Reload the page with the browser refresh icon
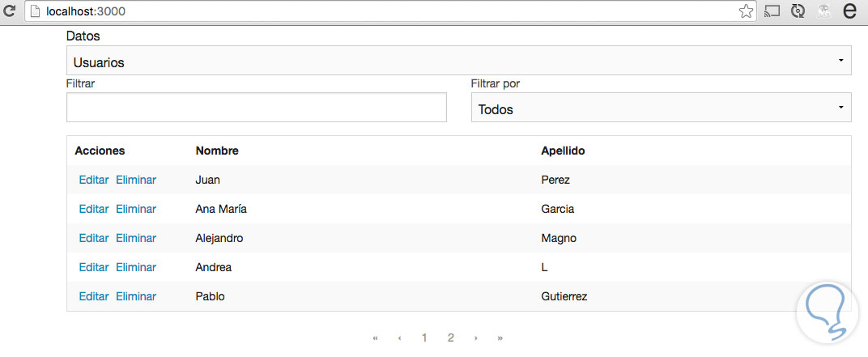 click(10, 11)
